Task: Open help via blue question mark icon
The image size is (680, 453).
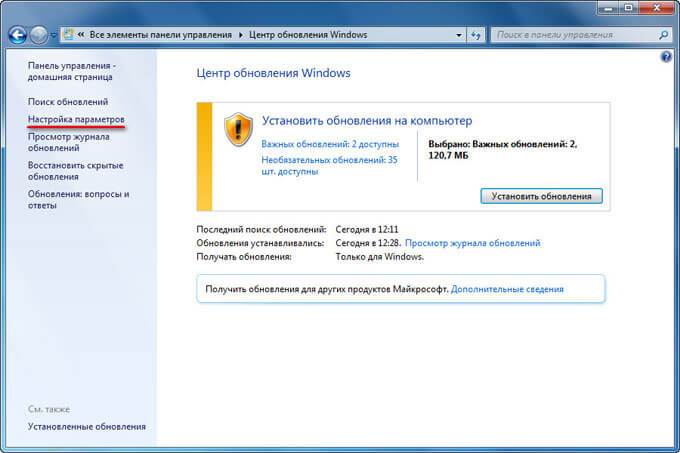Action: (x=666, y=56)
